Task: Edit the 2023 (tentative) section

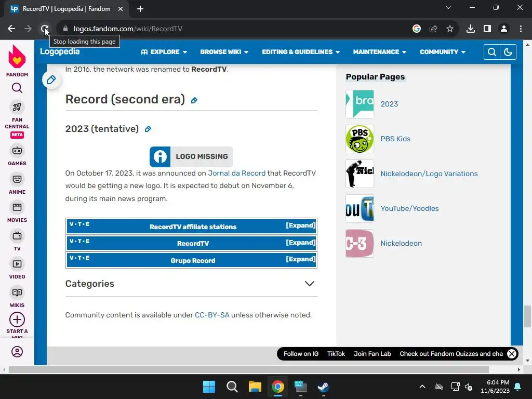Action: [x=148, y=129]
